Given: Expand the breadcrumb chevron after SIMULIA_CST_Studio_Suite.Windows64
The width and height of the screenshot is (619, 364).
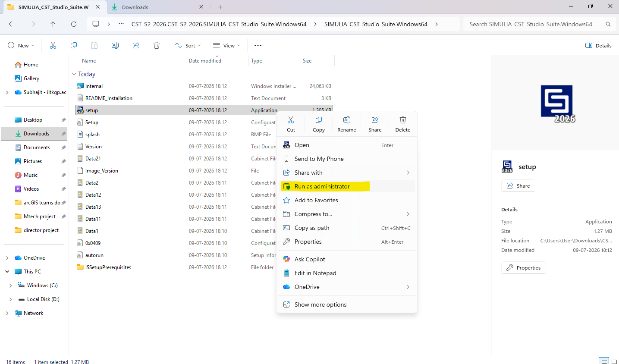Looking at the screenshot, I should pyautogui.click(x=437, y=24).
